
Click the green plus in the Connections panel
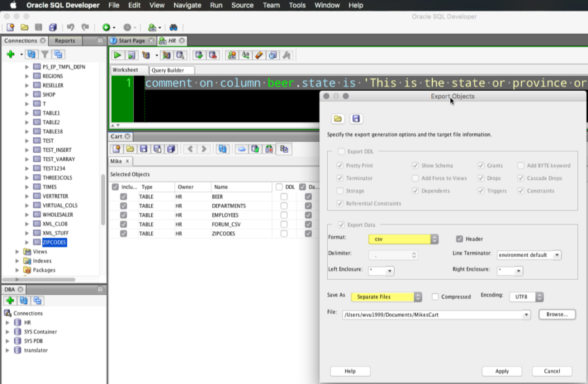(x=10, y=54)
